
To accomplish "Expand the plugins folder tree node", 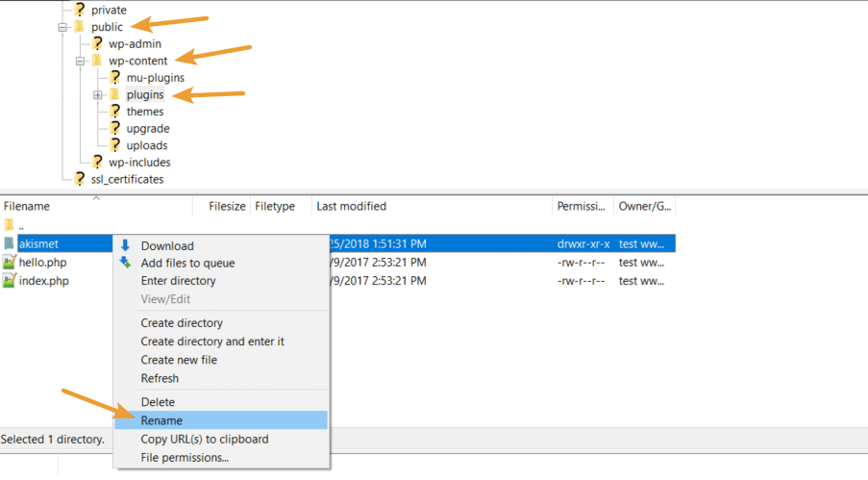I will pos(98,94).
